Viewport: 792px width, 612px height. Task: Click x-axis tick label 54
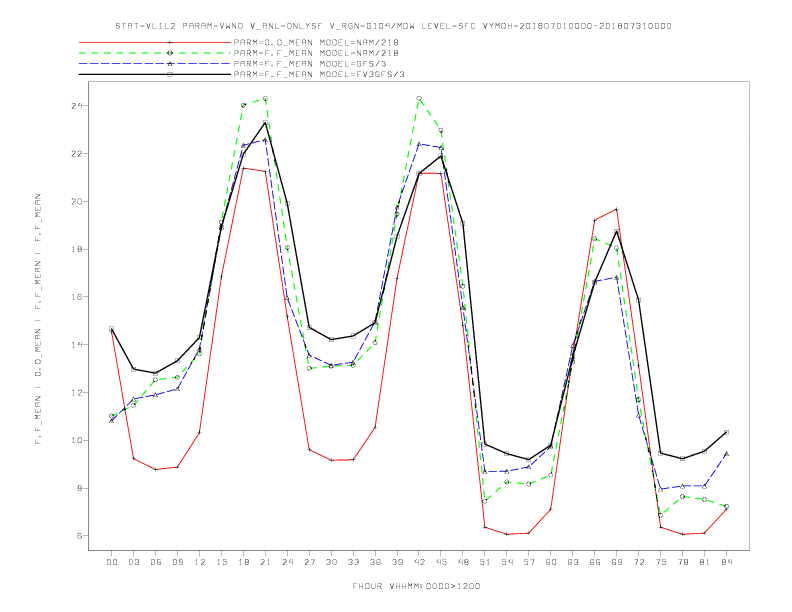(507, 562)
